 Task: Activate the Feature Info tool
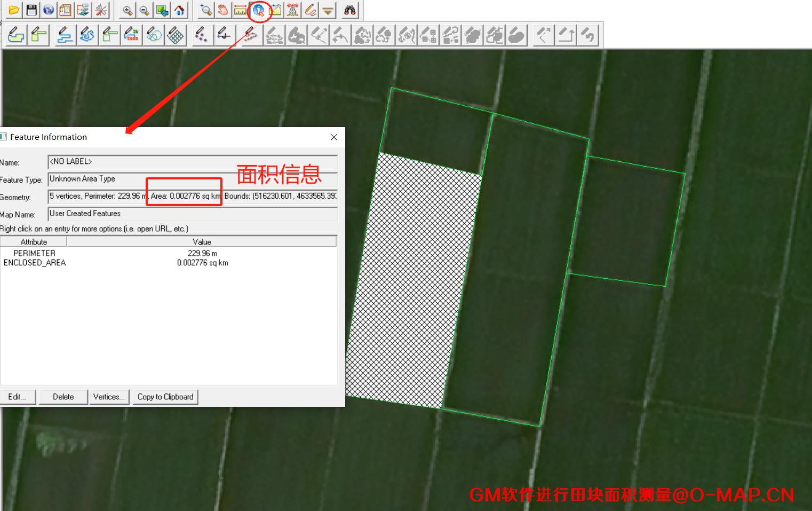[x=259, y=10]
